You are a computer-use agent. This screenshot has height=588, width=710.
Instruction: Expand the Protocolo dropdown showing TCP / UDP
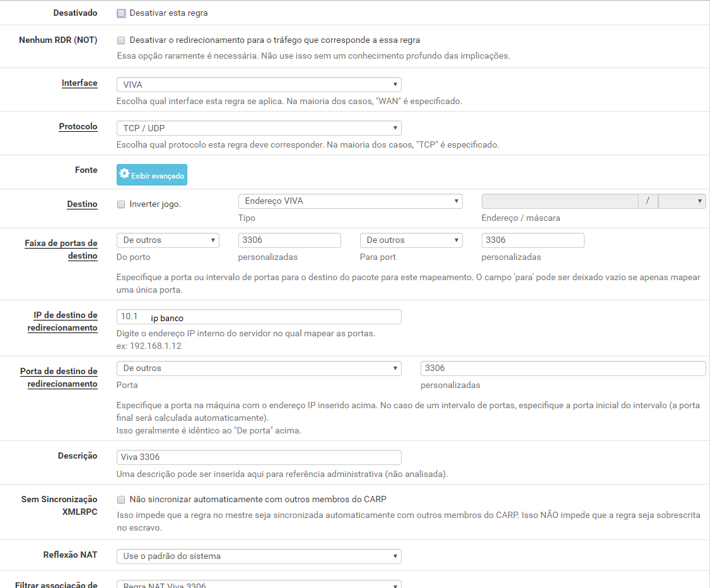(x=259, y=128)
